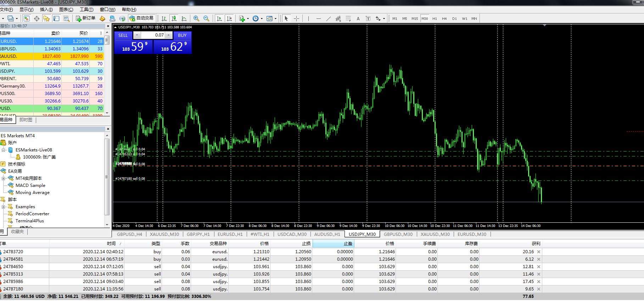Toggle chart auto scroll
The image size is (644, 305).
pos(219,18)
